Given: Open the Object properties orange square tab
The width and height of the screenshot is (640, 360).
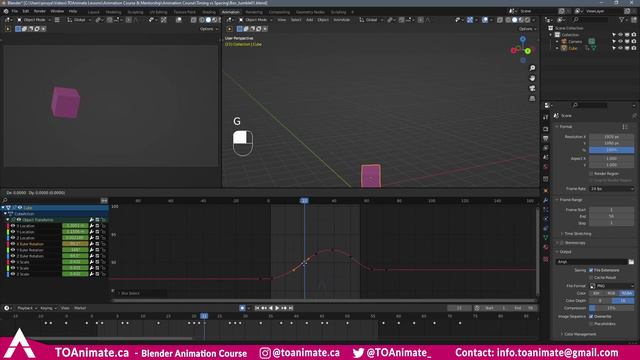Looking at the screenshot, I should (x=546, y=191).
